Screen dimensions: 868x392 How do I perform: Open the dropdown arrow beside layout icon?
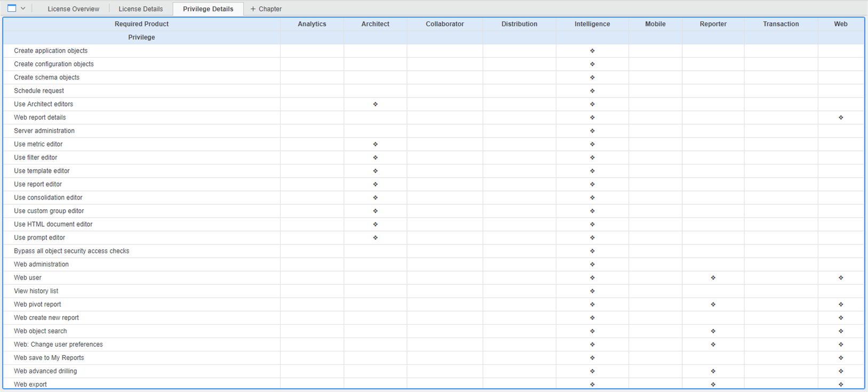click(x=23, y=9)
